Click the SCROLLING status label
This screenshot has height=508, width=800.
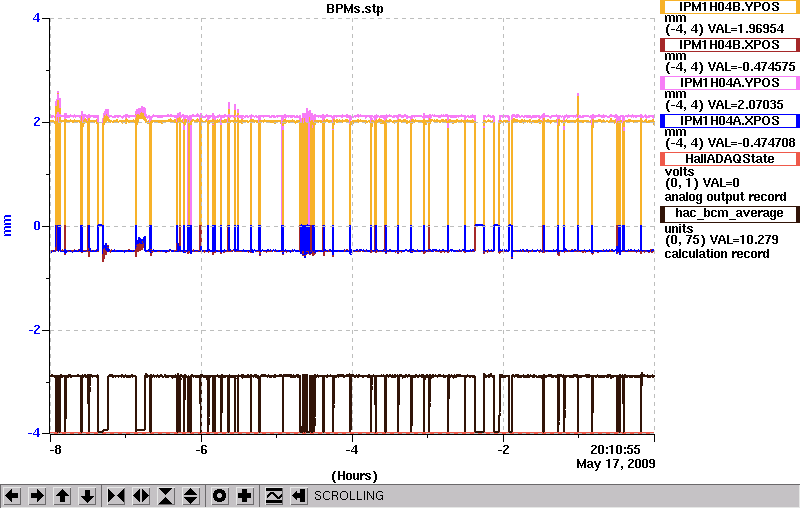pos(349,496)
